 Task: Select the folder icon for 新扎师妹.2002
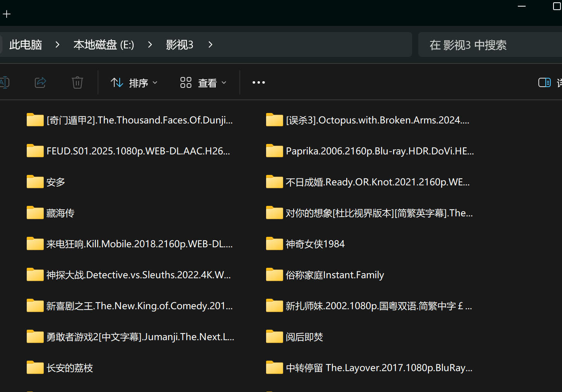274,306
